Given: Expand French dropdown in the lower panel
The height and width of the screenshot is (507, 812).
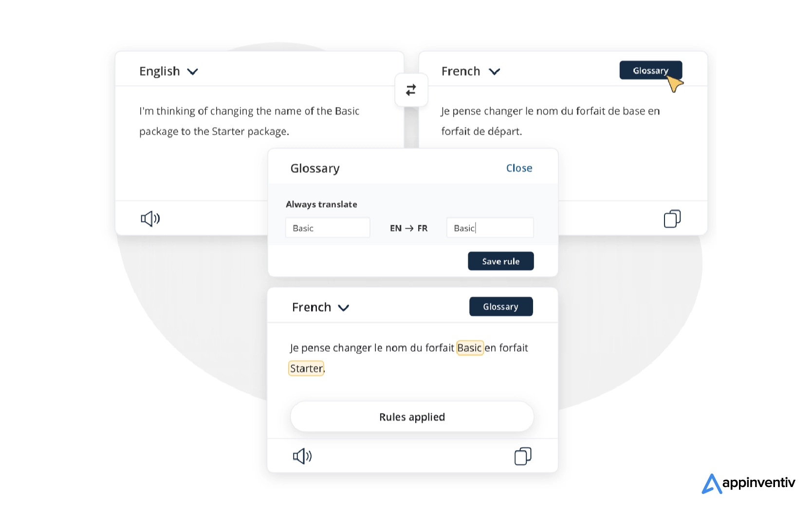Looking at the screenshot, I should click(x=320, y=308).
